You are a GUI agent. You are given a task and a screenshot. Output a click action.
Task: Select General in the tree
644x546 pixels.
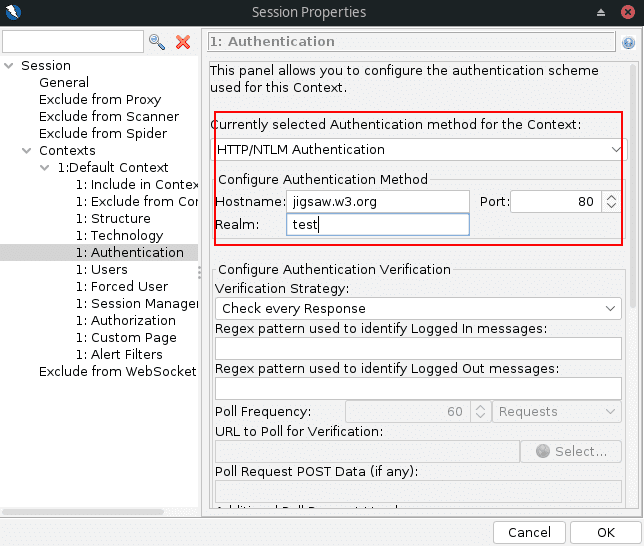click(64, 83)
